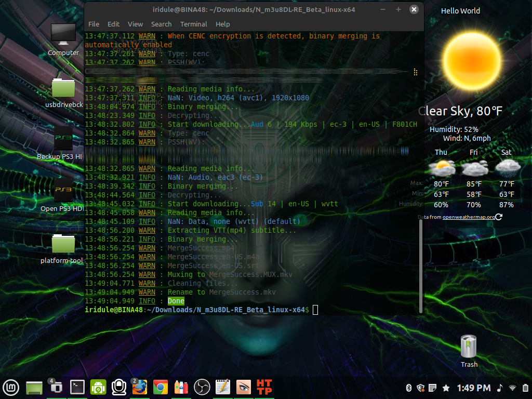Expand the Search menu dropdown
Image resolution: width=532 pixels, height=399 pixels.
point(161,24)
